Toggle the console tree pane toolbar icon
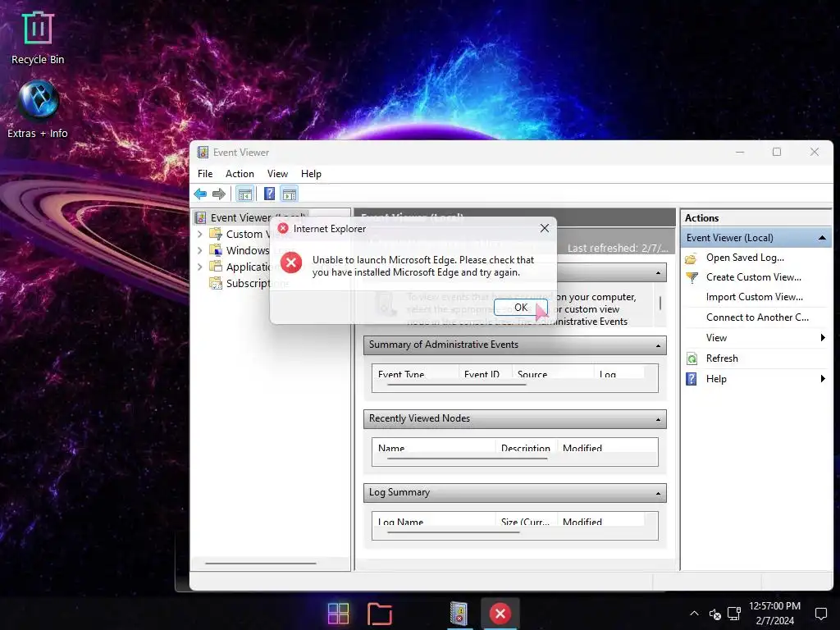The height and width of the screenshot is (630, 840). pyautogui.click(x=244, y=194)
